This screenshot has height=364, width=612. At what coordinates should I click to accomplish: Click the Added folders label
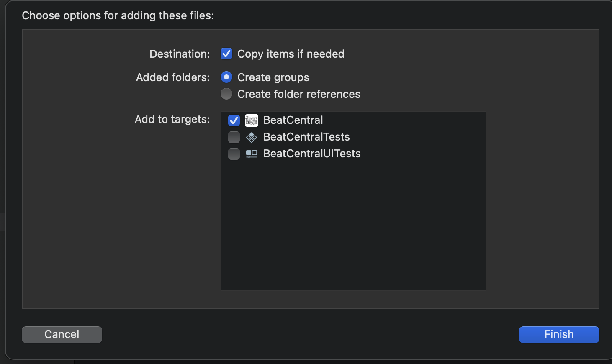click(172, 77)
